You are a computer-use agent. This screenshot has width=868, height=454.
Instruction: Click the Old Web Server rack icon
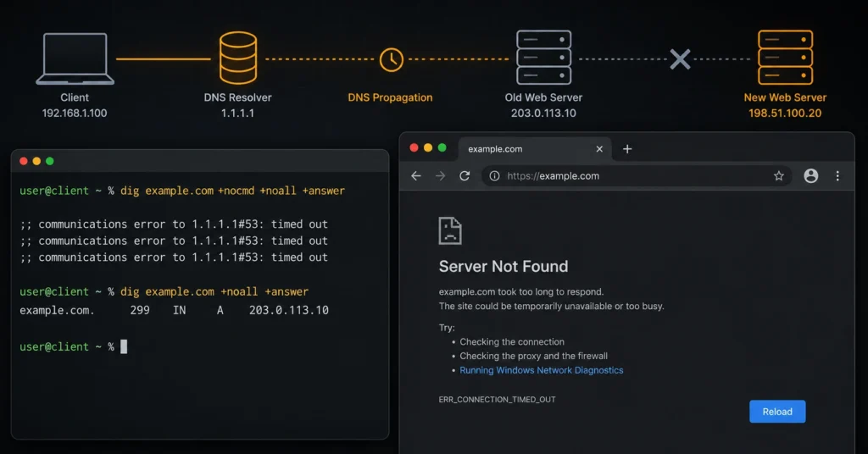[x=543, y=57]
